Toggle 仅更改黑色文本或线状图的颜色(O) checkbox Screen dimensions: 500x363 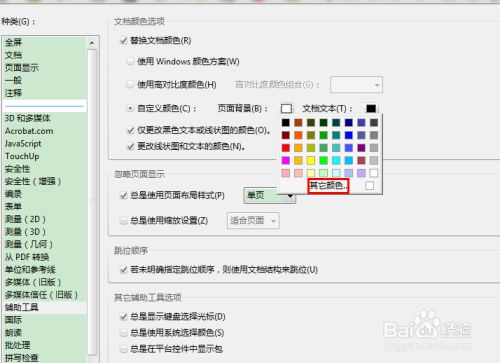tap(131, 130)
